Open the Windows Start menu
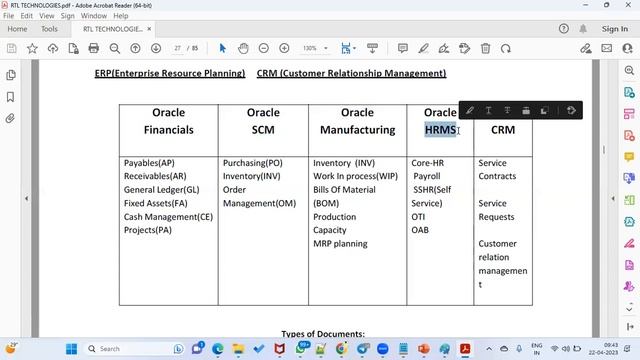 tap(71, 349)
